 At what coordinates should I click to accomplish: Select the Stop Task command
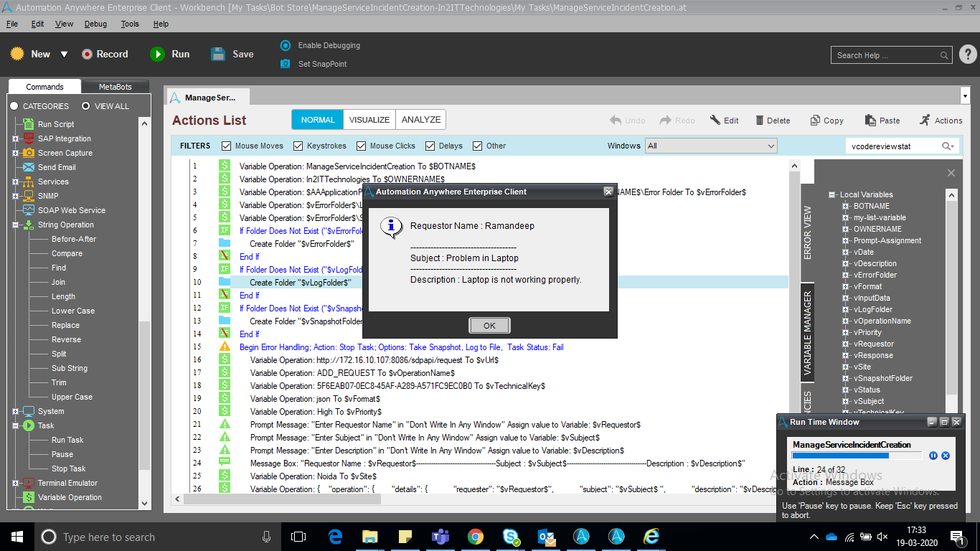(69, 468)
